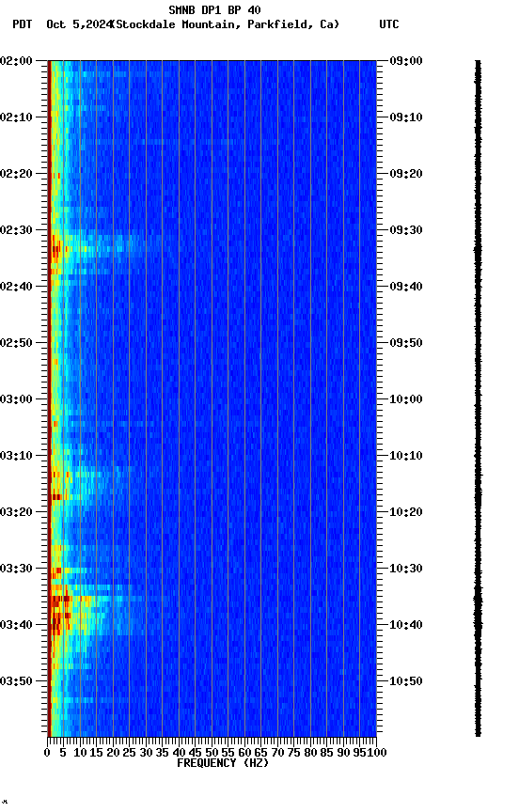The height and width of the screenshot is (812, 519).
Task: Click the 15 Hz axis label
Action: click(x=96, y=753)
